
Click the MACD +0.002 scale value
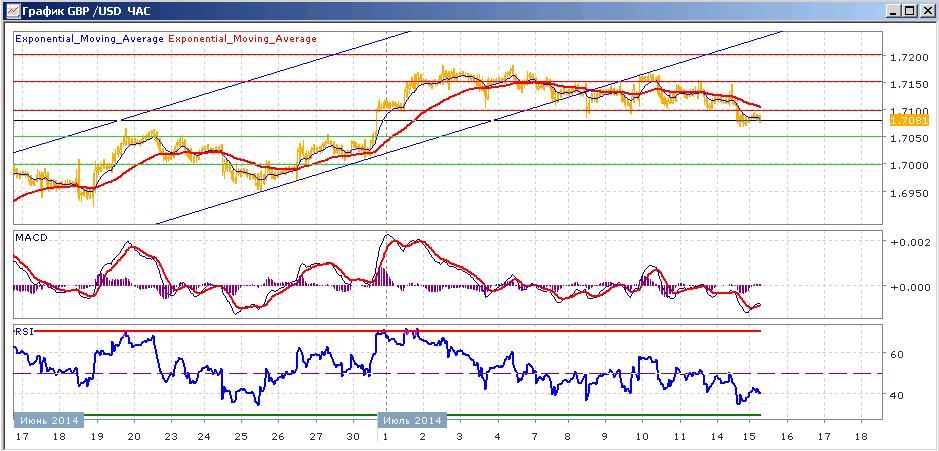pos(909,242)
